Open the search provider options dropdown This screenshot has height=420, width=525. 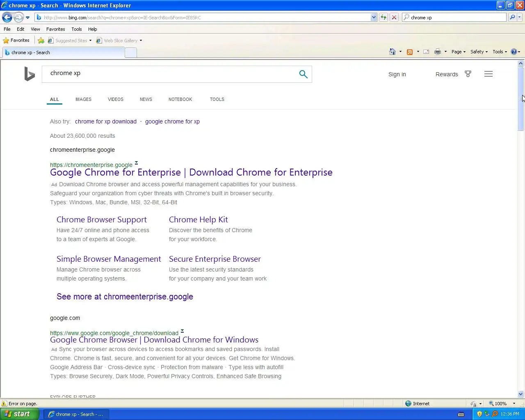520,18
